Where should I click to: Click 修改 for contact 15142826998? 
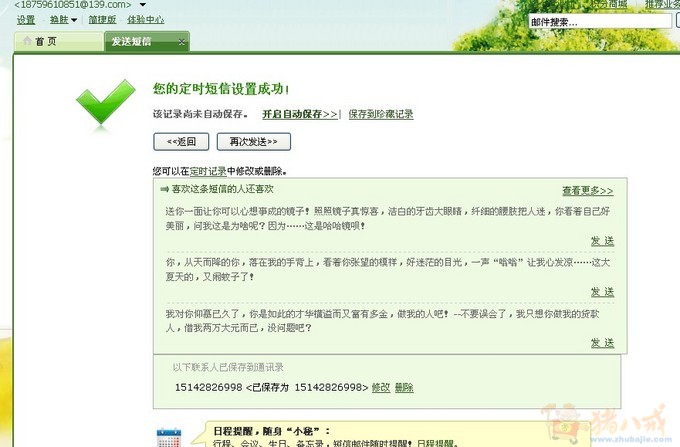pos(381,388)
